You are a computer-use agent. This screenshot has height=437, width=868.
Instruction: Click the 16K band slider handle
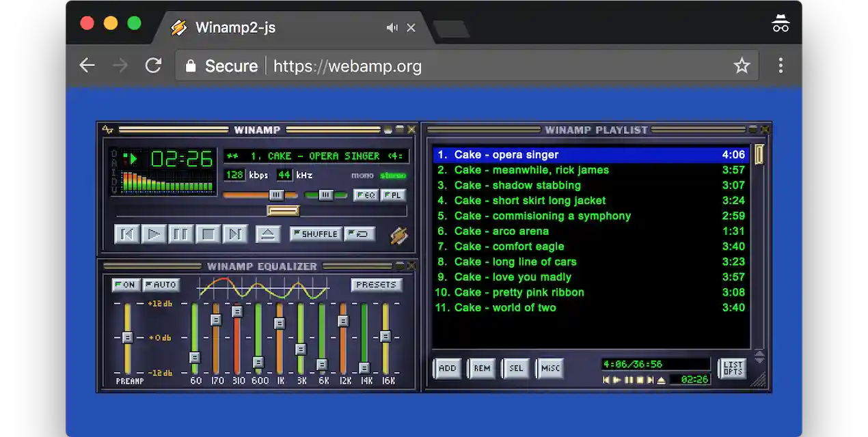click(385, 337)
